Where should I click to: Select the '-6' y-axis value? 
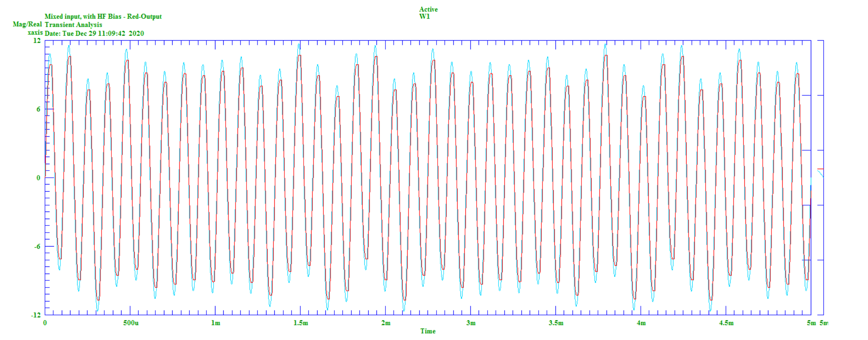pos(37,247)
